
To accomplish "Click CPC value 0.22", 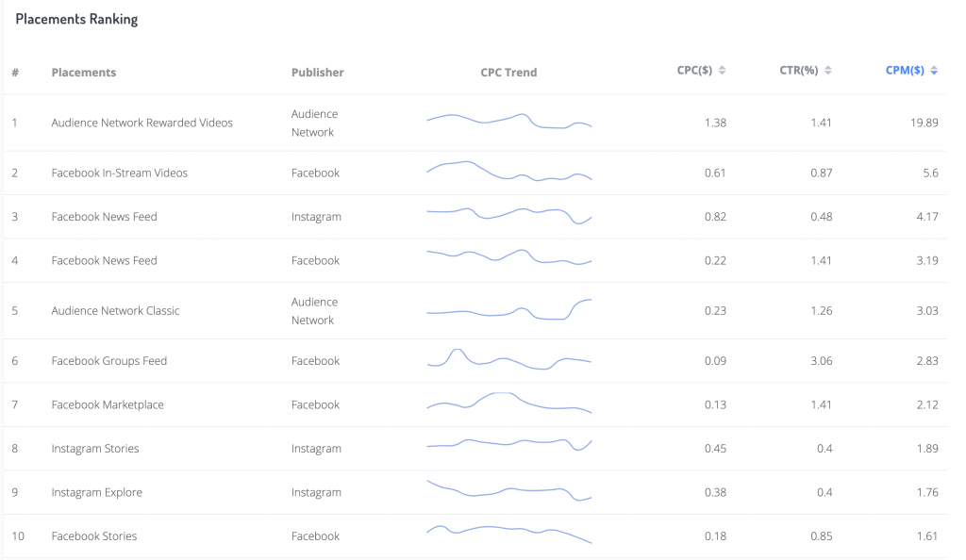I will pos(715,260).
